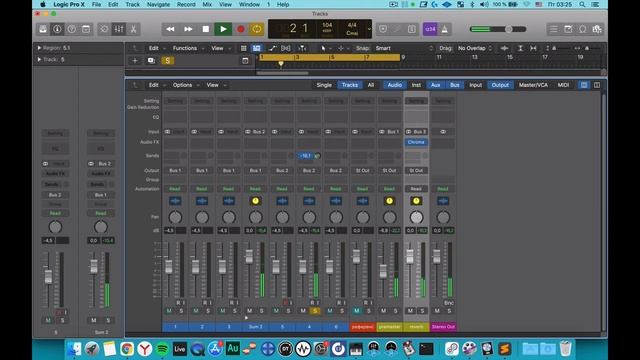Toggle the Mixer button in control bar
Image resolution: width=640 pixels, height=360 pixels.
coord(119,29)
